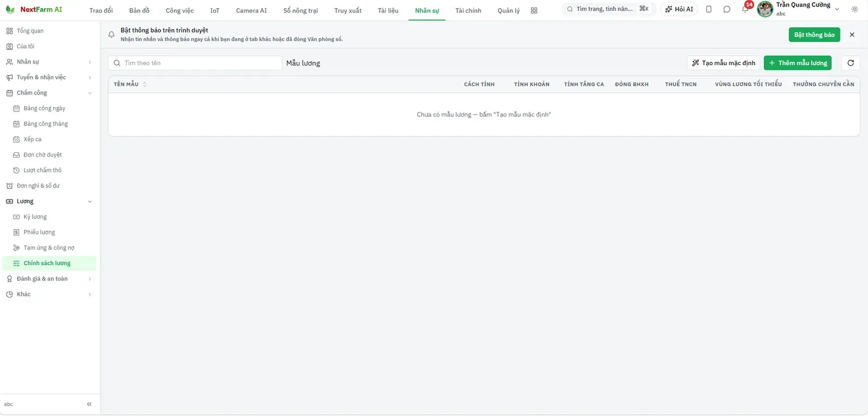Screen dimensions: 868x416
Task: Refresh the Mẫu lương table
Action: coord(851,63)
